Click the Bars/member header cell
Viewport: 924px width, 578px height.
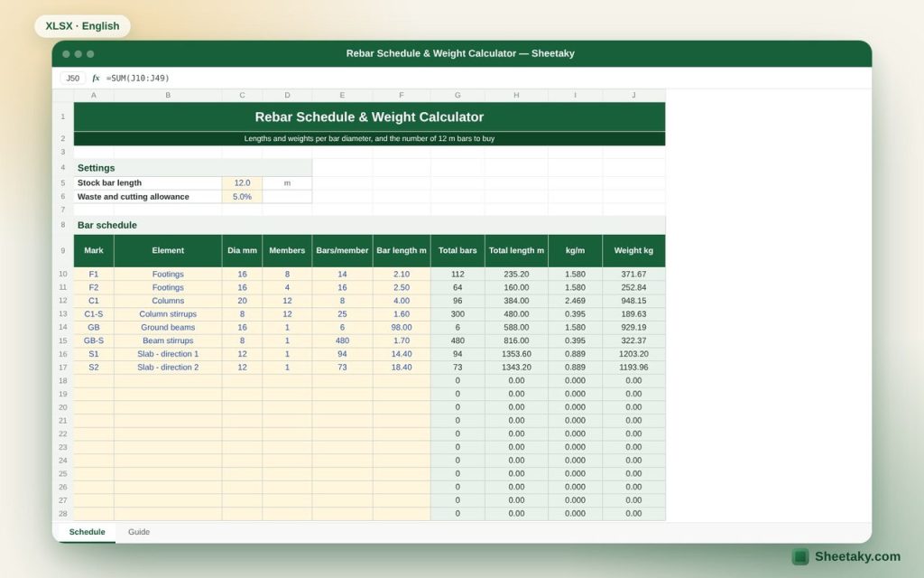342,251
